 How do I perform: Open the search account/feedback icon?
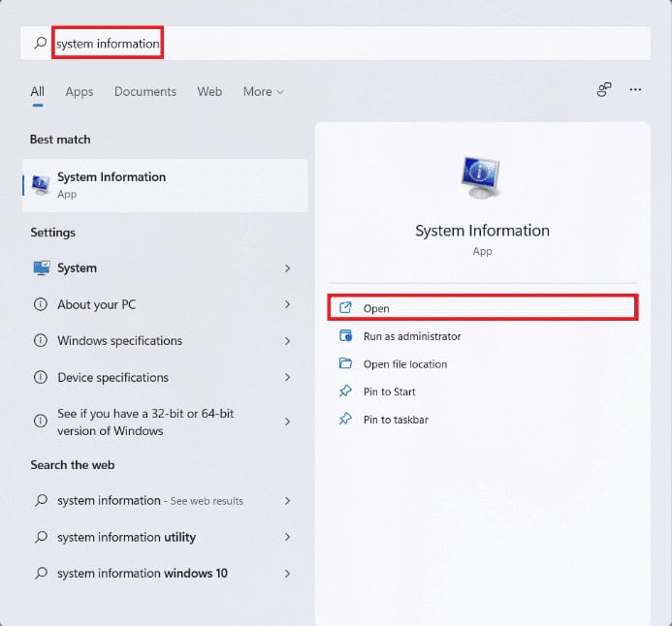click(x=604, y=89)
